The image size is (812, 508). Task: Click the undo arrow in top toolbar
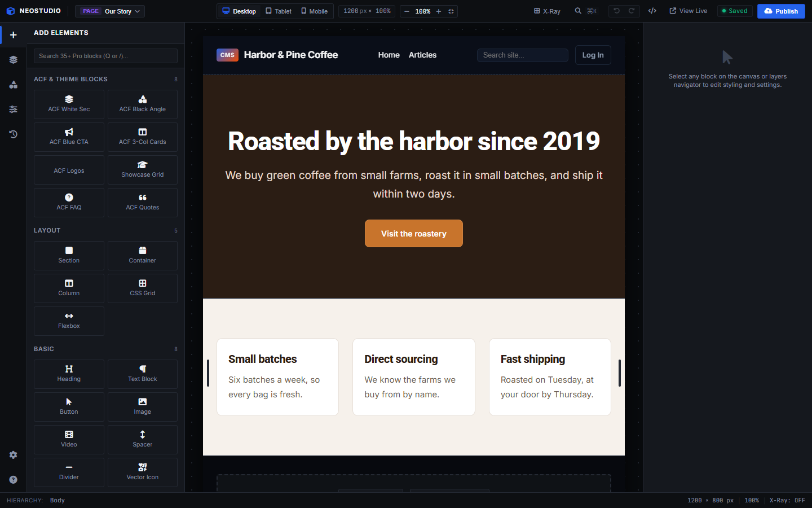(616, 11)
